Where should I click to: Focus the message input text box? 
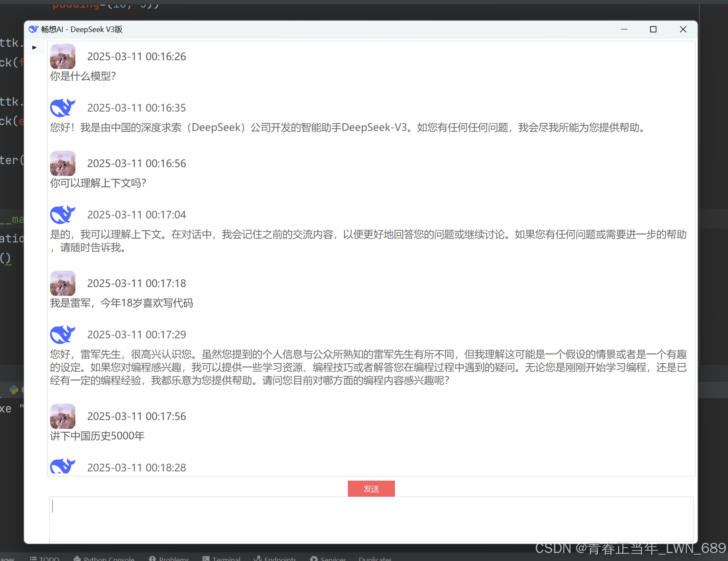[371, 519]
